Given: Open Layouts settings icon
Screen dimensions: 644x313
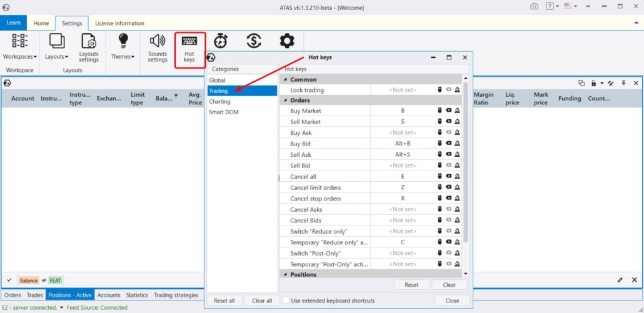Looking at the screenshot, I should pos(89,47).
